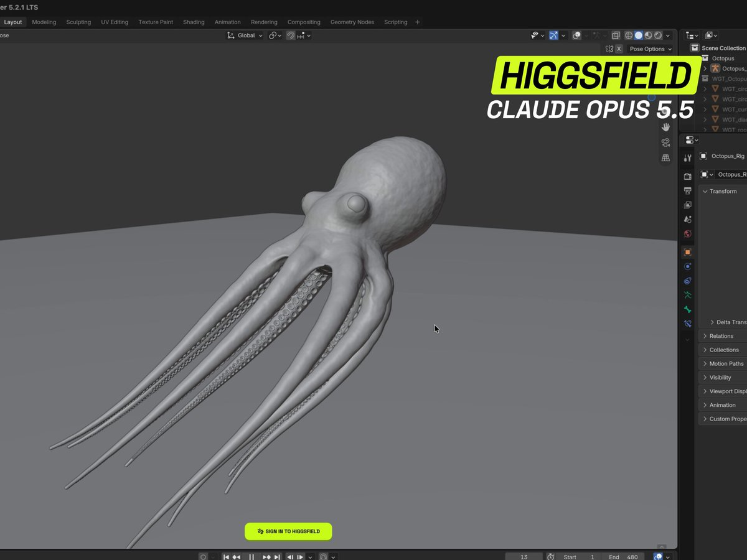The image size is (747, 560).
Task: Toggle the auto keying record button
Action: click(203, 557)
